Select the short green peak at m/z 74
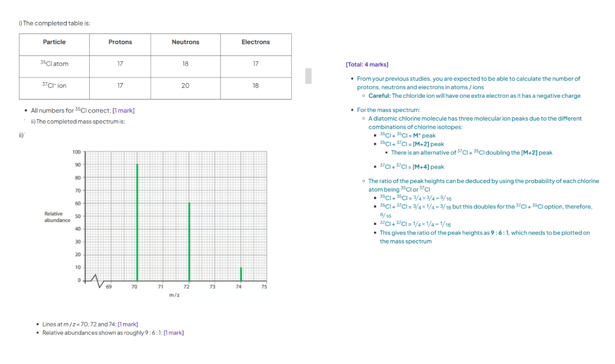 point(241,274)
